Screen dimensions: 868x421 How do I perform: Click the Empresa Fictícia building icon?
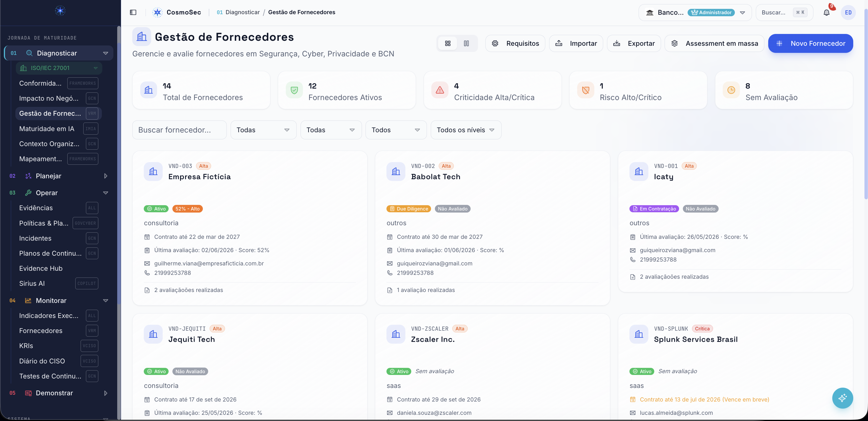pyautogui.click(x=153, y=172)
